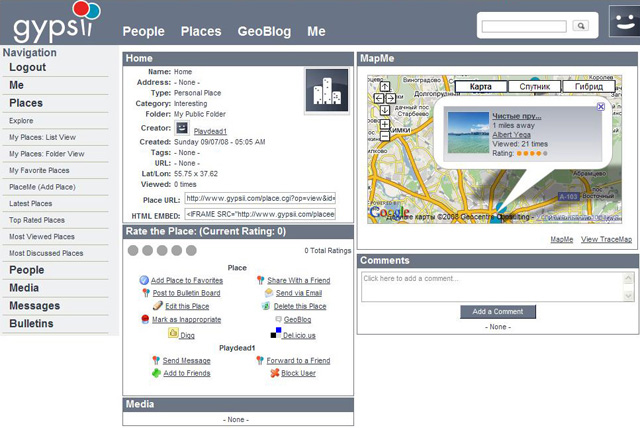This screenshot has height=428, width=640.
Task: Open the Places top menu item
Action: [201, 32]
